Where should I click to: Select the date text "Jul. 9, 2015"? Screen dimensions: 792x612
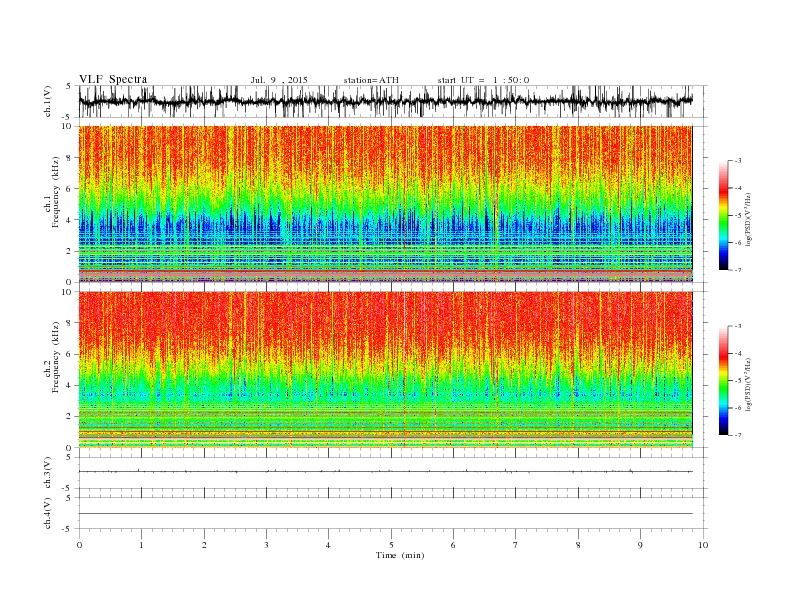tap(279, 80)
